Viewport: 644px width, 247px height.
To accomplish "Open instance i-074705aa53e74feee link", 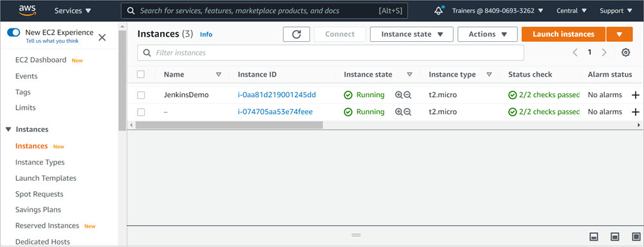I will tap(275, 112).
